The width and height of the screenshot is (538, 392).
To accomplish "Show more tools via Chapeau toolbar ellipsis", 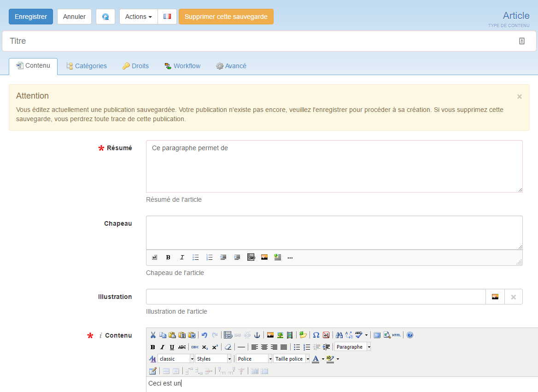I will click(290, 258).
